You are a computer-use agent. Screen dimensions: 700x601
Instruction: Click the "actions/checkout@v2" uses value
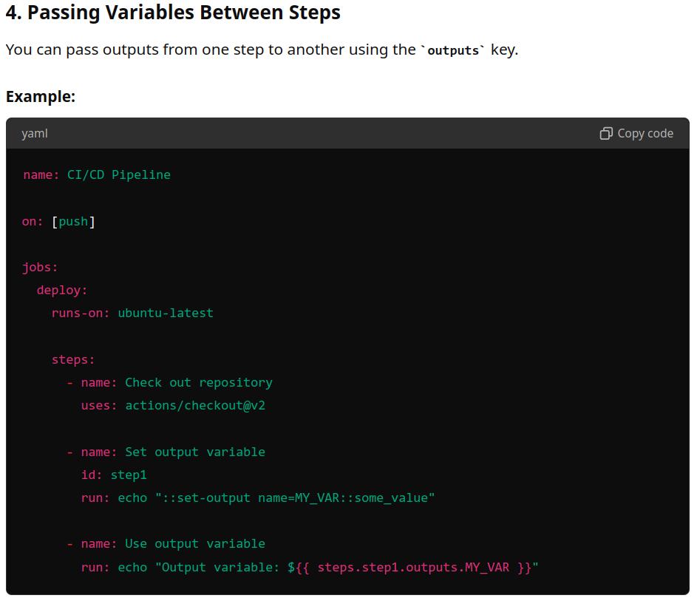tap(194, 405)
